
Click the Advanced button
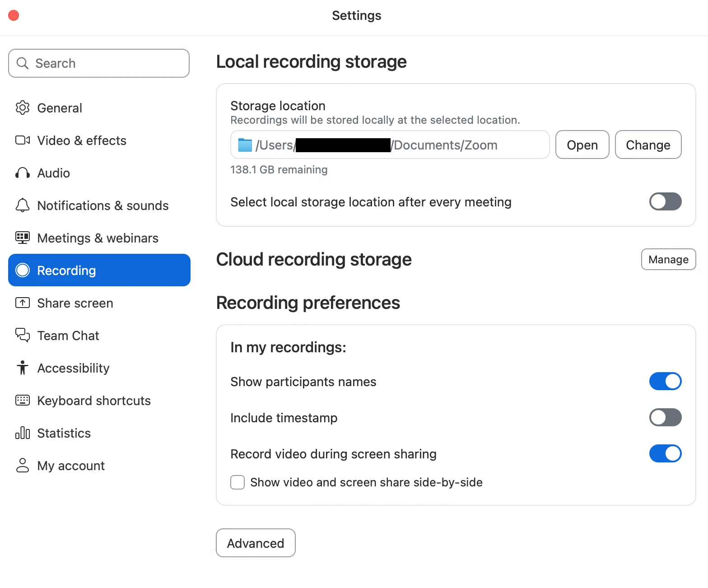pyautogui.click(x=256, y=543)
